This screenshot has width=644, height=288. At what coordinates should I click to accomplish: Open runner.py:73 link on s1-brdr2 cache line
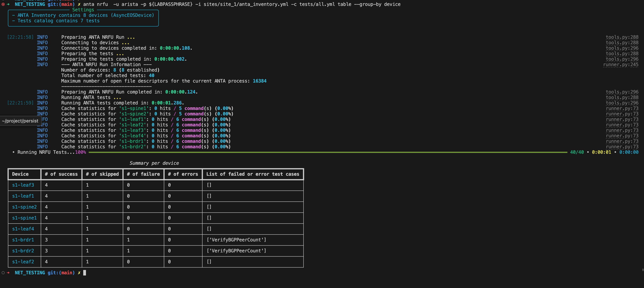click(x=622, y=147)
